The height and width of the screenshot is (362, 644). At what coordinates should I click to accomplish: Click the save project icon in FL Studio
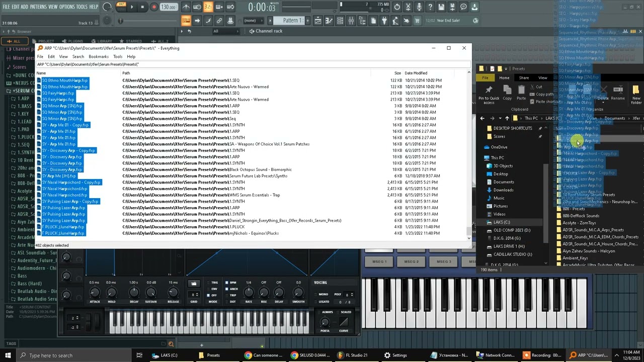(441, 7)
